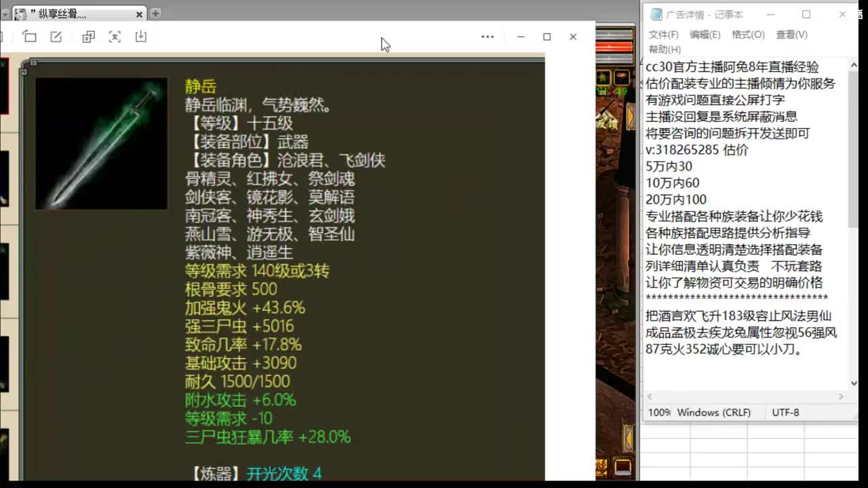The height and width of the screenshot is (488, 868).
Task: Click the left arrow of Notepad's horizontal scrollbar
Action: (648, 396)
